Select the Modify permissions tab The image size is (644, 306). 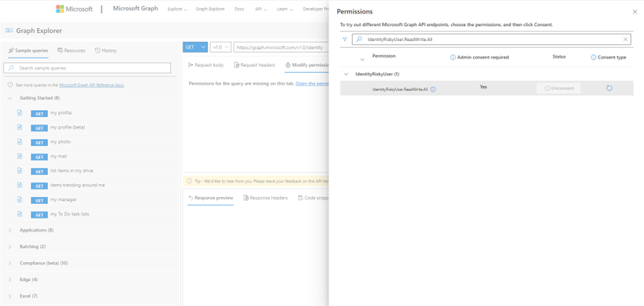click(307, 65)
